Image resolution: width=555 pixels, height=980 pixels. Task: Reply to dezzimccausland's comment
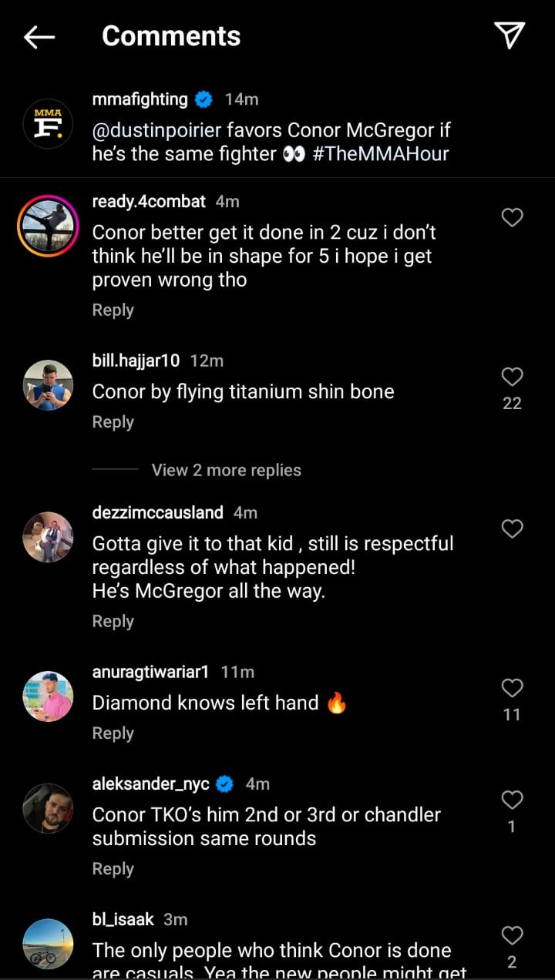pyautogui.click(x=113, y=622)
